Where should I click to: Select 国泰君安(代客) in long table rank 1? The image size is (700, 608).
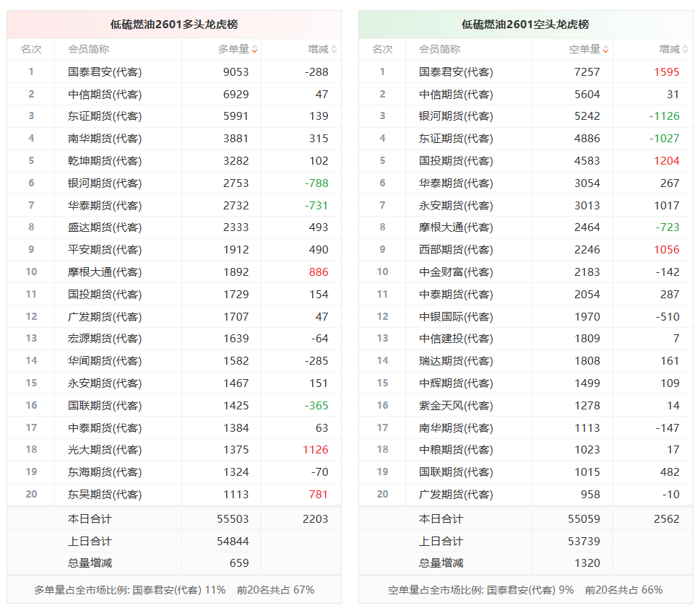[105, 72]
